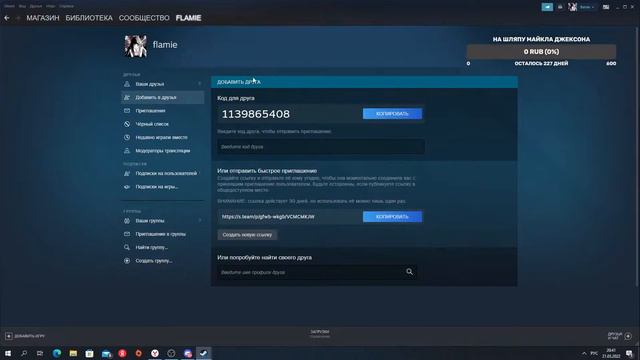The height and width of the screenshot is (360, 640).
Task: Open the Mail app from taskbar
Action: [x=106, y=353]
